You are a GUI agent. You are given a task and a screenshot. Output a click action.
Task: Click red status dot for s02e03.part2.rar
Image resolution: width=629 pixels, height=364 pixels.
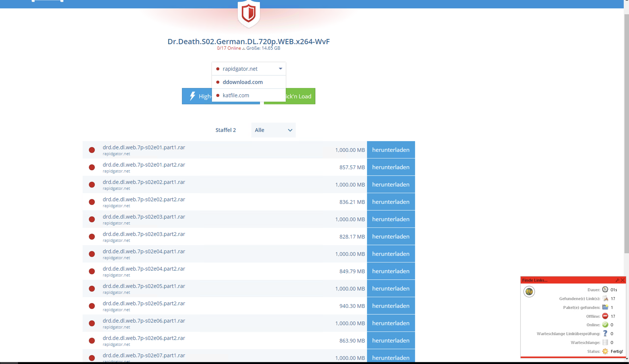tap(92, 237)
